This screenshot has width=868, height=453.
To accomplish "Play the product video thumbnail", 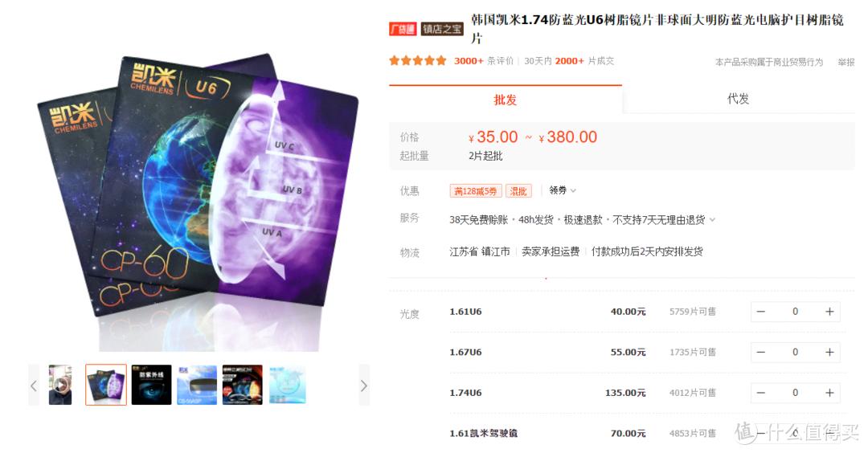I will click(60, 385).
